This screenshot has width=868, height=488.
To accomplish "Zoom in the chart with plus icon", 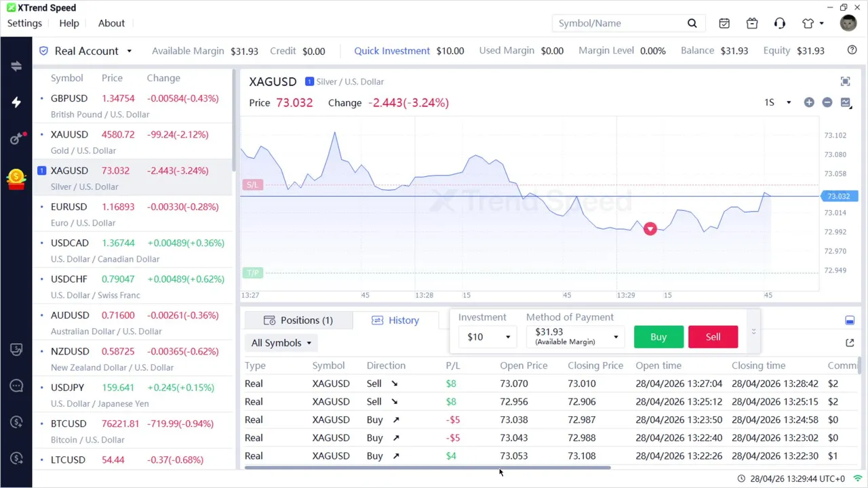I will 809,102.
